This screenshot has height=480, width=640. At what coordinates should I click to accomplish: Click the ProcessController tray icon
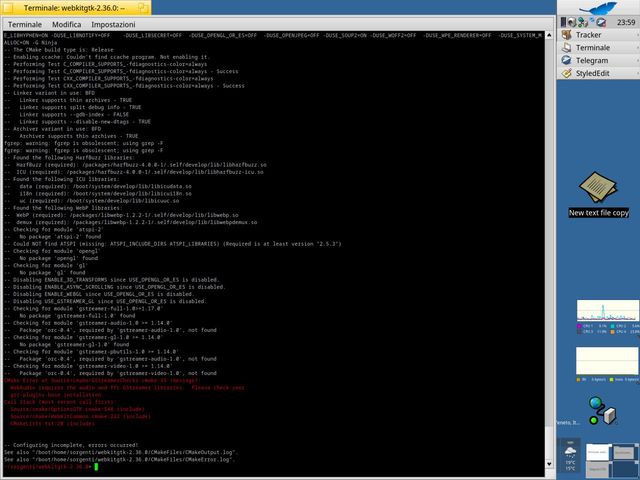click(563, 22)
